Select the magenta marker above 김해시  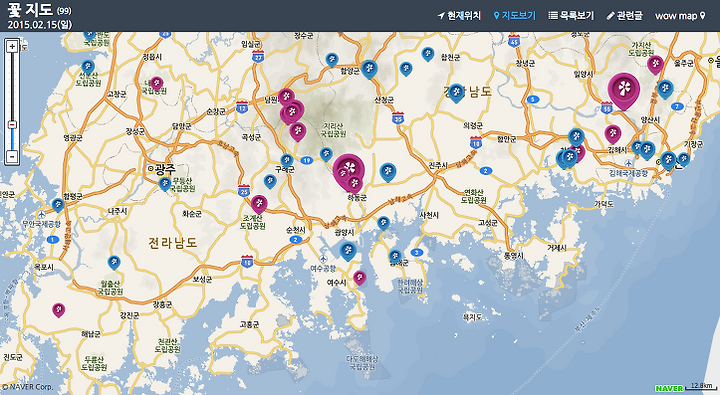coord(613,134)
